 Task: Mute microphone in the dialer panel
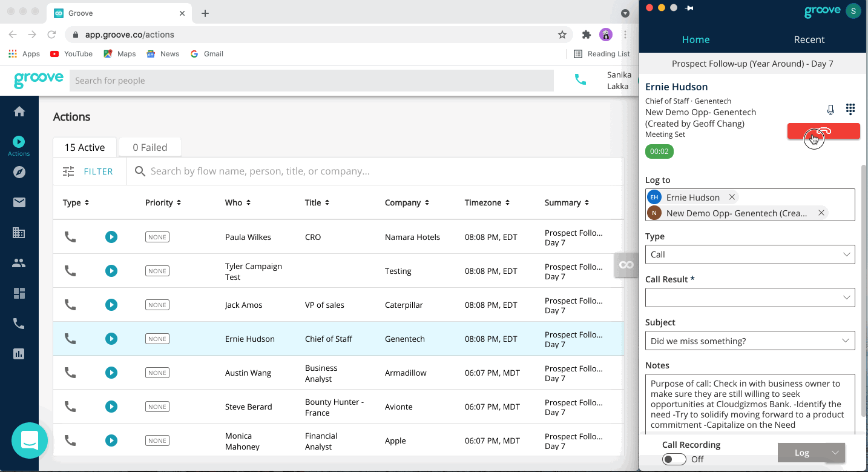click(830, 110)
